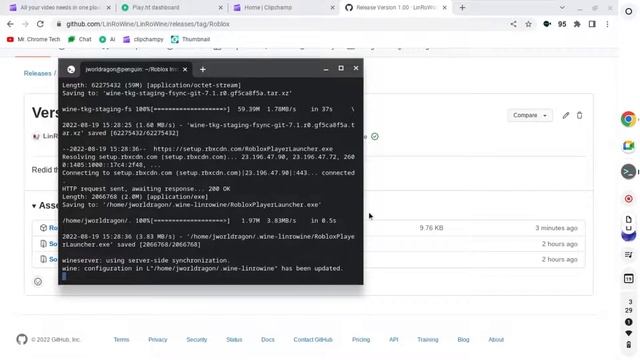This screenshot has height=360, width=640.
Task: Open calendar icon in shelf
Action: tap(628, 279)
